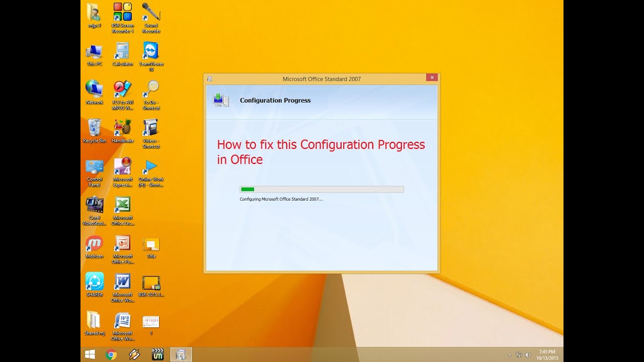This screenshot has width=644, height=362.
Task: Select the This PC desktop icon
Action: pyautogui.click(x=94, y=55)
